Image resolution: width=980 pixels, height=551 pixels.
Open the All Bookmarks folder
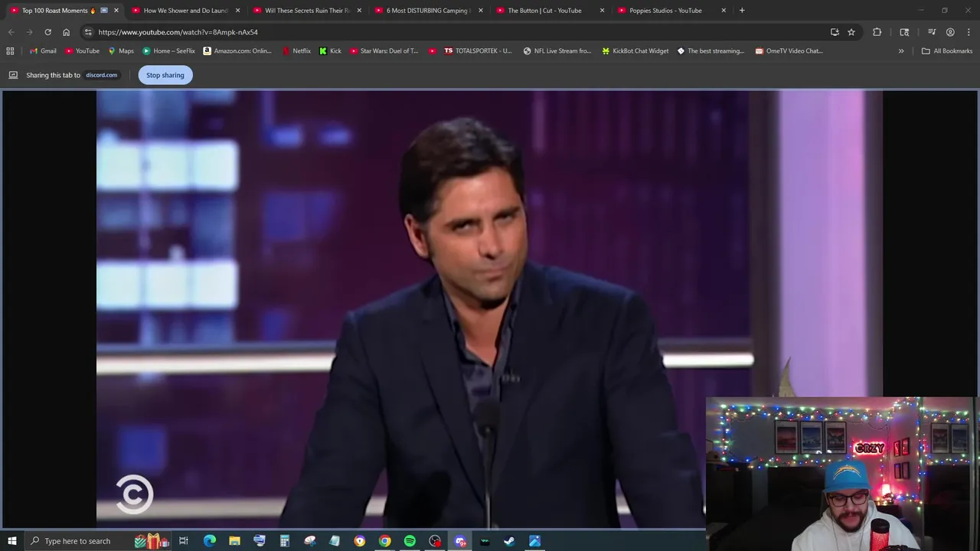946,51
